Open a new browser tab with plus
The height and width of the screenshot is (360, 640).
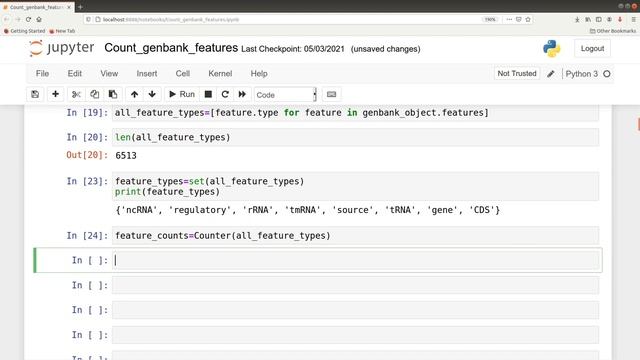[x=80, y=7]
